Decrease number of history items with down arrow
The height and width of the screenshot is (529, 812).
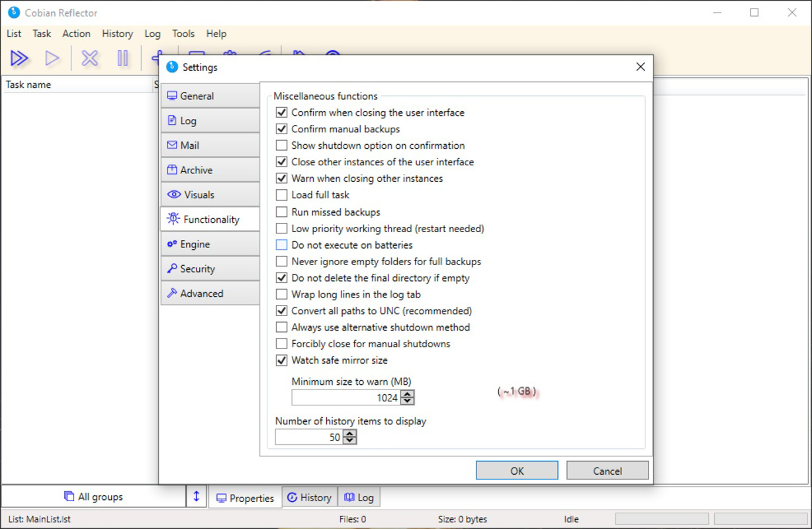tap(350, 441)
